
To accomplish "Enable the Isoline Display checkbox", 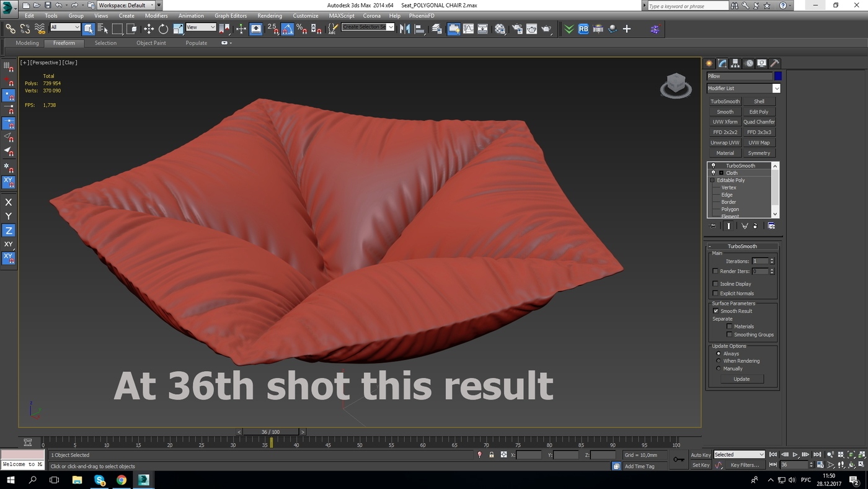I will (x=715, y=284).
